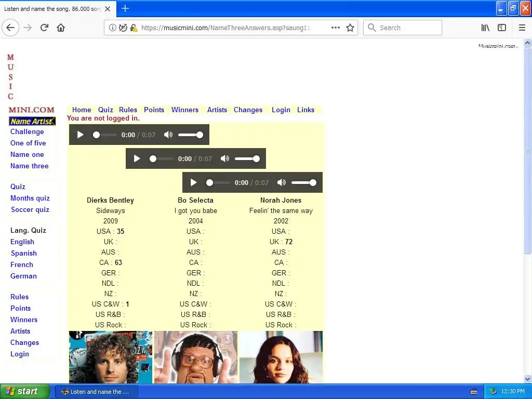Show site information icon
The width and height of the screenshot is (532, 399).
112,28
